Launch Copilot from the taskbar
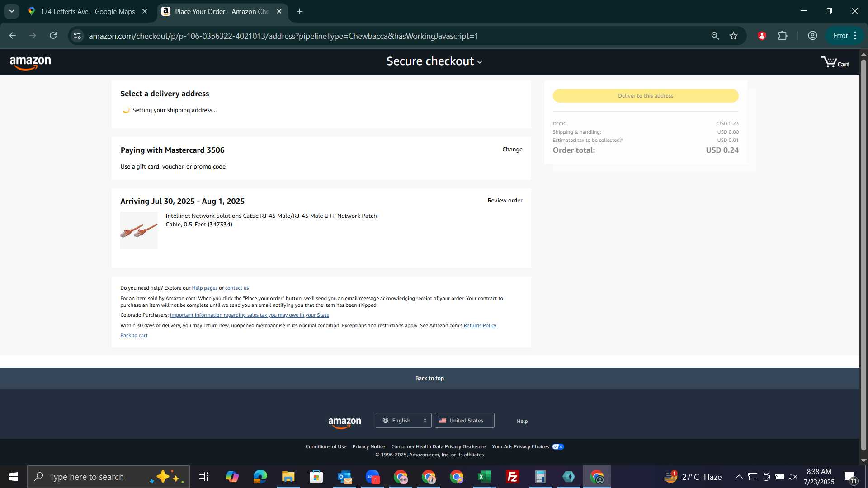 point(232,477)
